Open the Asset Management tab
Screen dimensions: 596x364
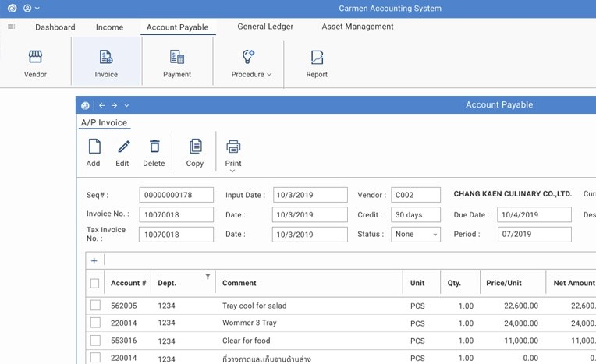click(357, 27)
